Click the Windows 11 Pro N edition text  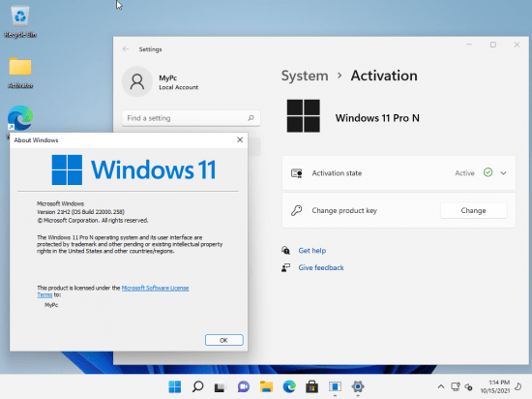click(377, 118)
